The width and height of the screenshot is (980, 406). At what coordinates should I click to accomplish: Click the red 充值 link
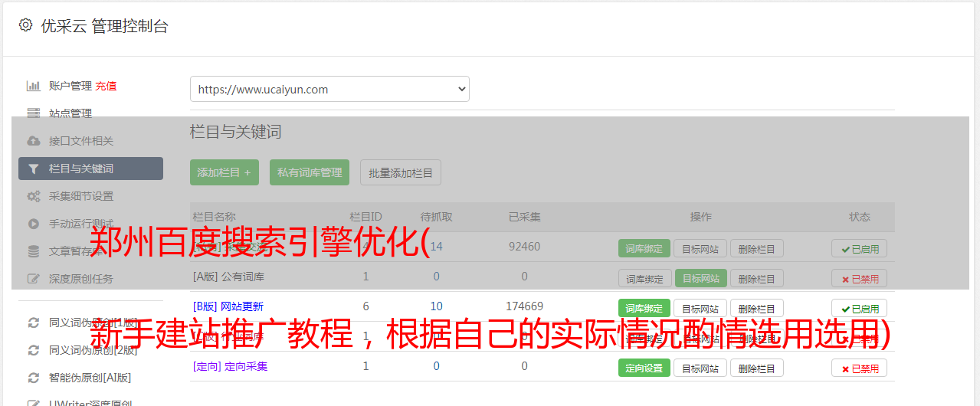coord(107,86)
